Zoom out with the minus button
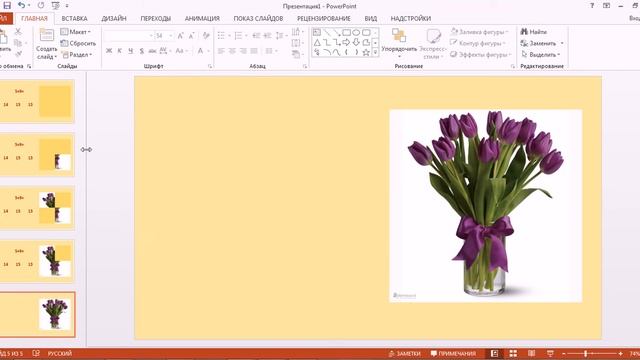The image size is (640, 360). (564, 353)
